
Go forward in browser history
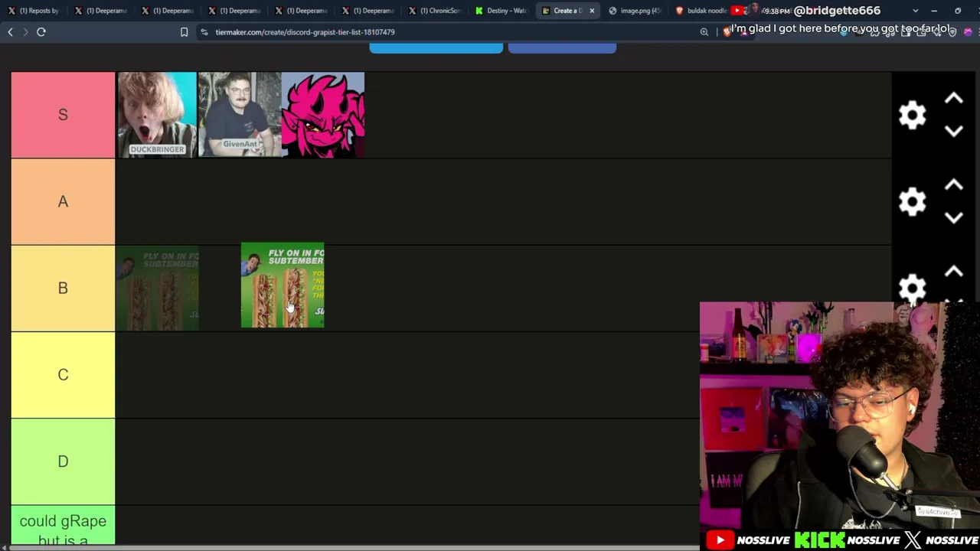pyautogui.click(x=25, y=32)
